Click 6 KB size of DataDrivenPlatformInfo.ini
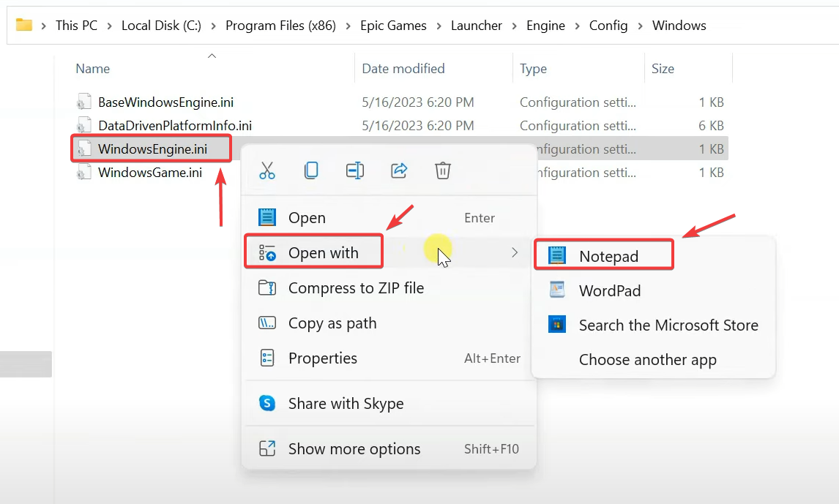The height and width of the screenshot is (504, 839). [711, 126]
